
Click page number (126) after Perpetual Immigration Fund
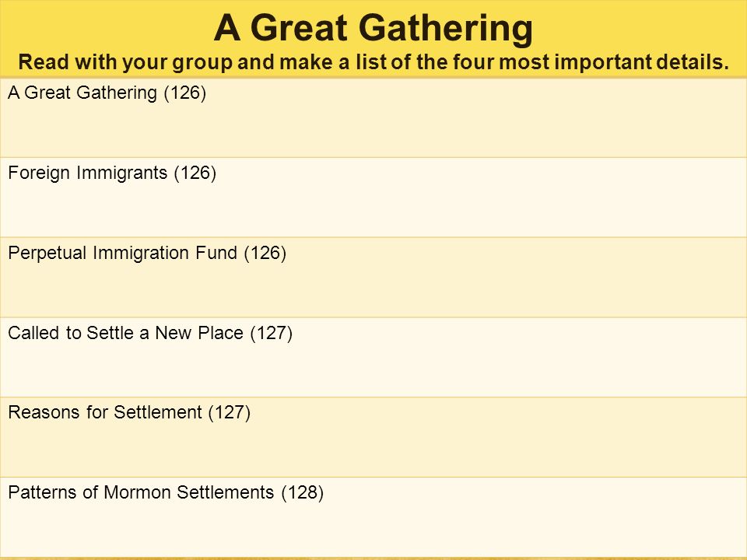pyautogui.click(x=265, y=253)
